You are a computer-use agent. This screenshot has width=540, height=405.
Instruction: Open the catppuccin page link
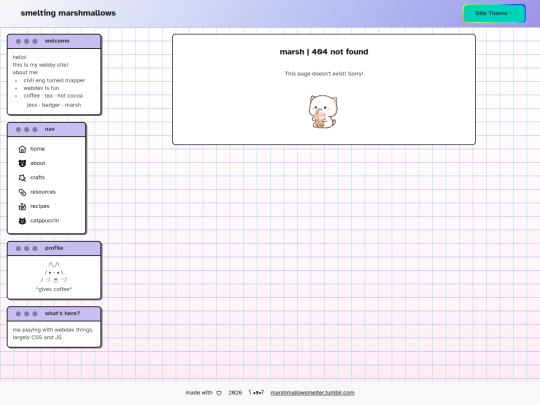(x=44, y=220)
